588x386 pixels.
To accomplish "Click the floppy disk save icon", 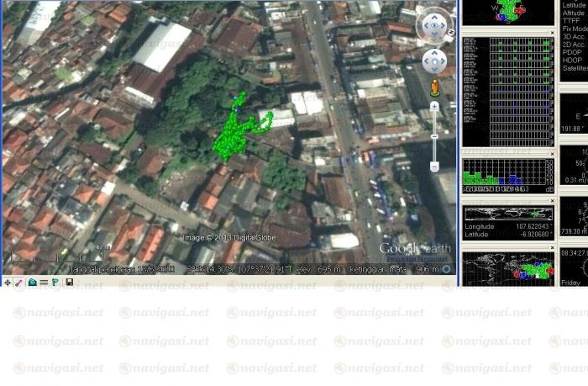I will click(69, 283).
